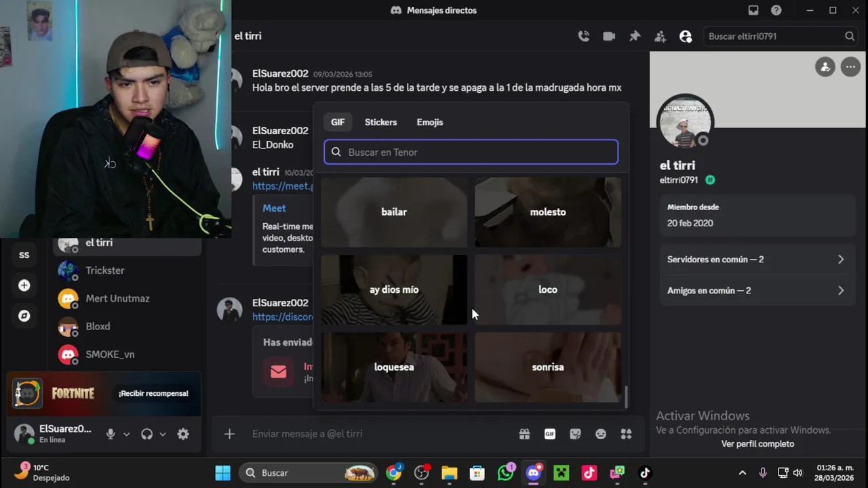Open Discord help

click(x=776, y=10)
